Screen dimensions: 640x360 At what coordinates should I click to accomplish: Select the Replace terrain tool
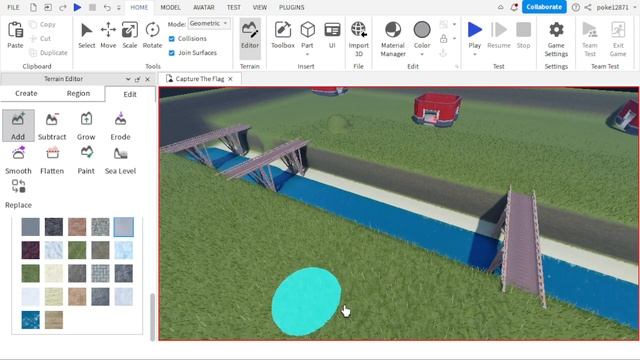[18, 193]
